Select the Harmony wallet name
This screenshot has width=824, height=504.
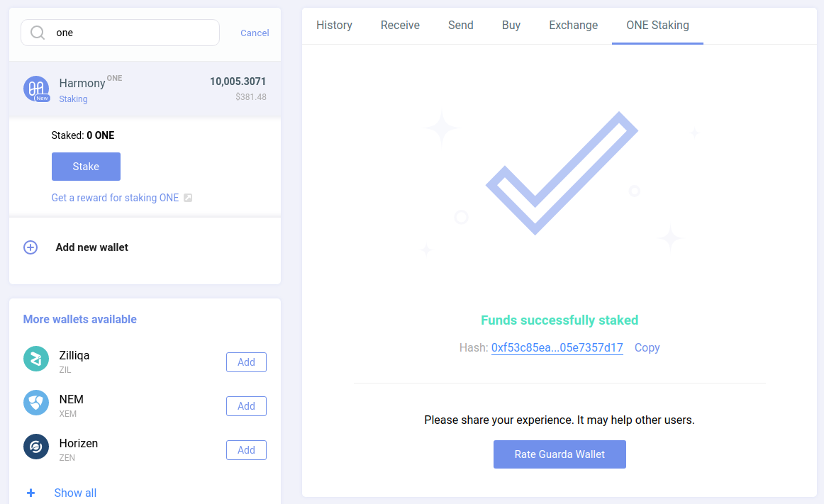[x=82, y=83]
